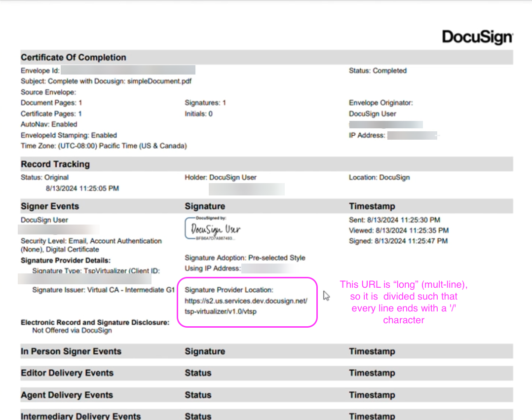The image size is (532, 420).
Task: Click the pink annotation about long URL
Action: pyautogui.click(x=404, y=302)
